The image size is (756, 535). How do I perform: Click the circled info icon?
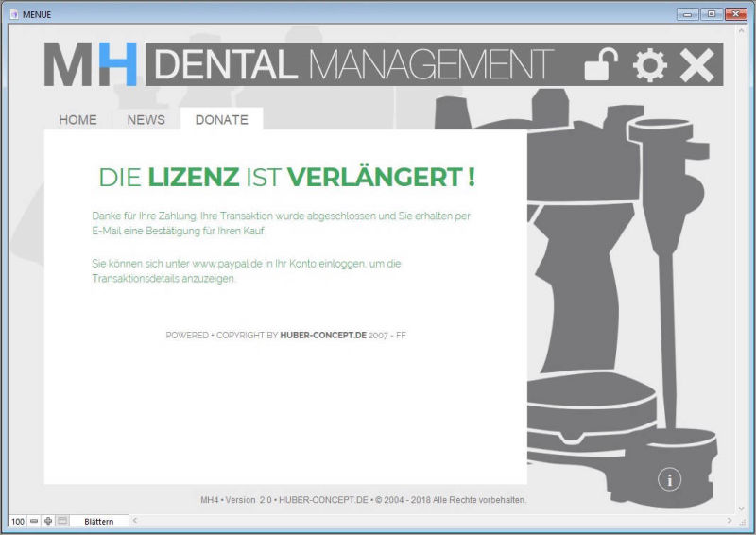tap(669, 480)
